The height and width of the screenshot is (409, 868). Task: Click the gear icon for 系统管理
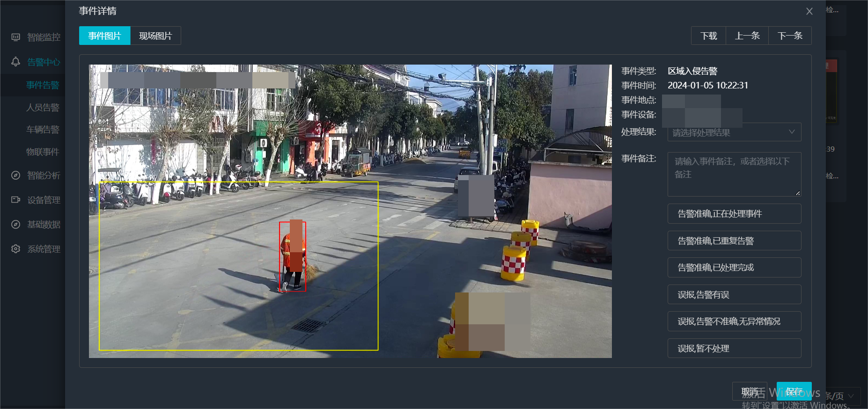[x=15, y=249]
